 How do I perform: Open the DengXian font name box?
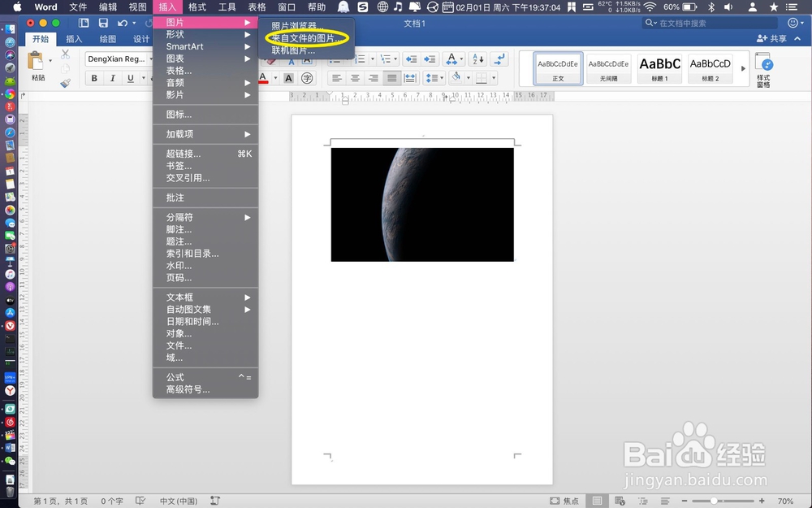117,59
